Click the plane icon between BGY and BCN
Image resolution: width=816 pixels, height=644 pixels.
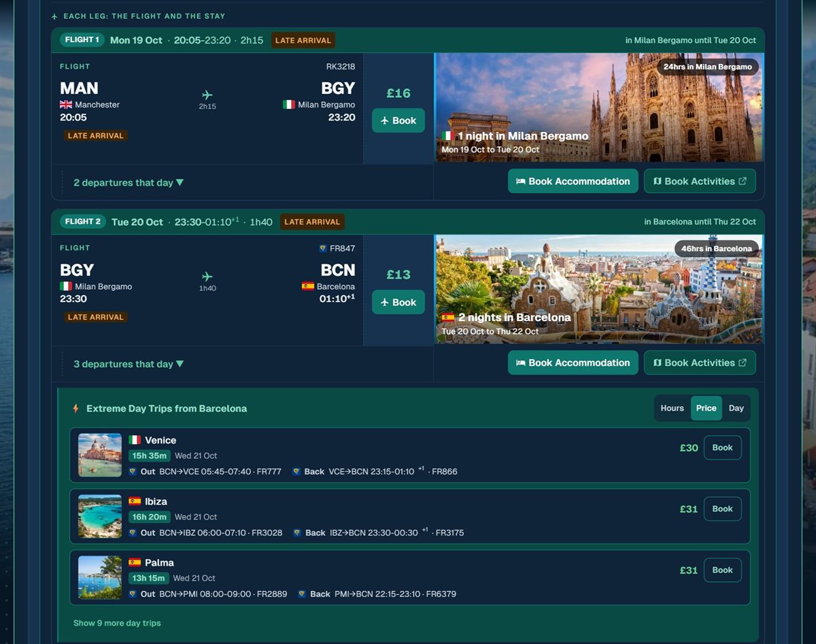[x=207, y=276]
